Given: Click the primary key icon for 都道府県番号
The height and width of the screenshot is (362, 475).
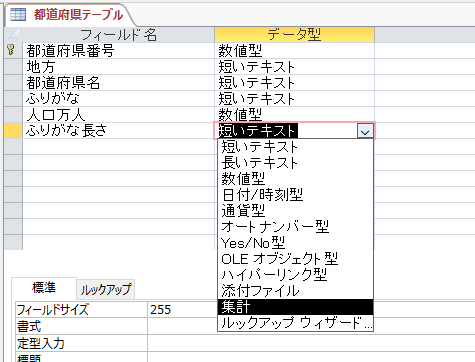Looking at the screenshot, I should pos(11,50).
